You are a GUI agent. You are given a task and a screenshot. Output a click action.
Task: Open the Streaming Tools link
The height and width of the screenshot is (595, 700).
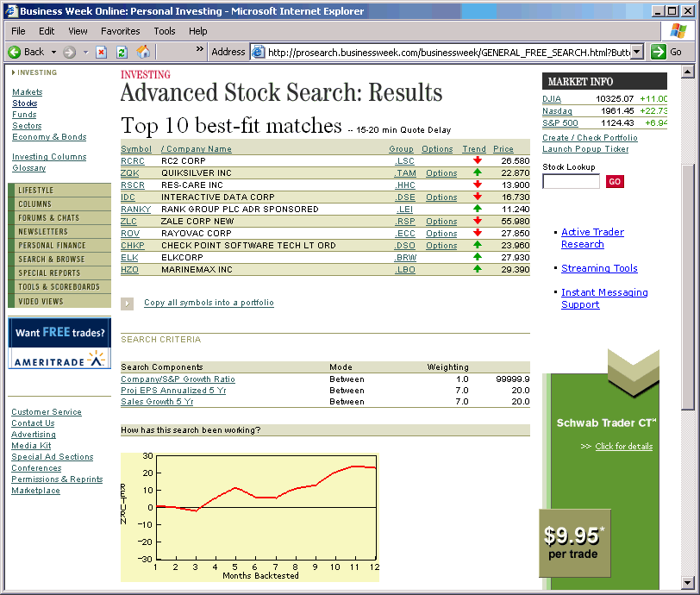[599, 268]
